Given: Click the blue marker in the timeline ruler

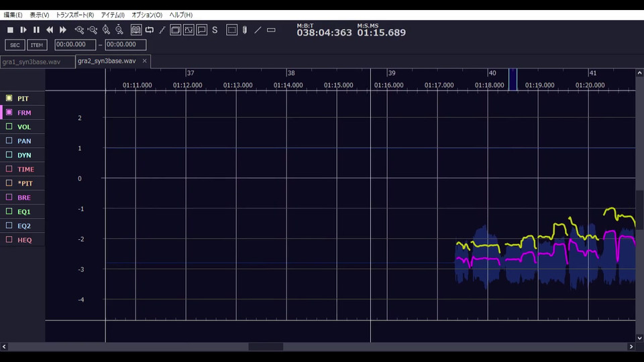Looking at the screenshot, I should point(513,80).
